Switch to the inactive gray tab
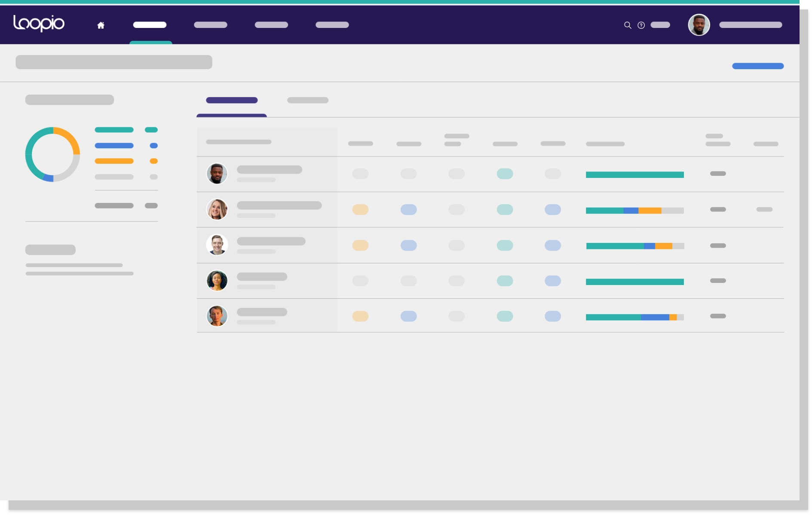Image resolution: width=812 pixels, height=515 pixels. (308, 100)
